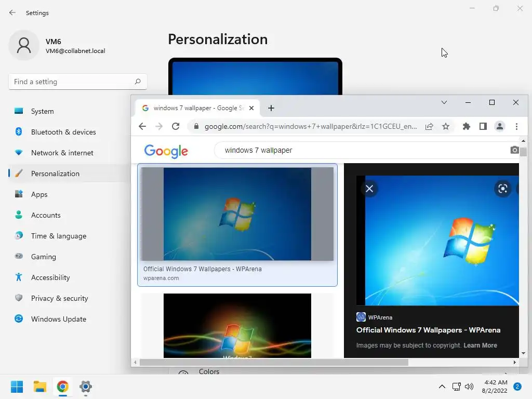Click the wparena.com result thumbnail
532x399 pixels.
point(237,214)
